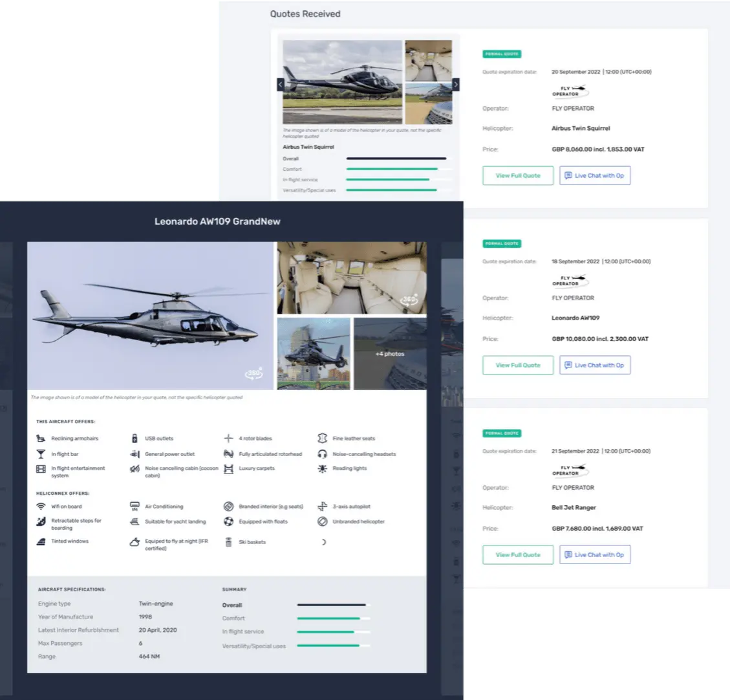Click the Reclining armchairs icon
730x700 pixels.
(x=41, y=438)
